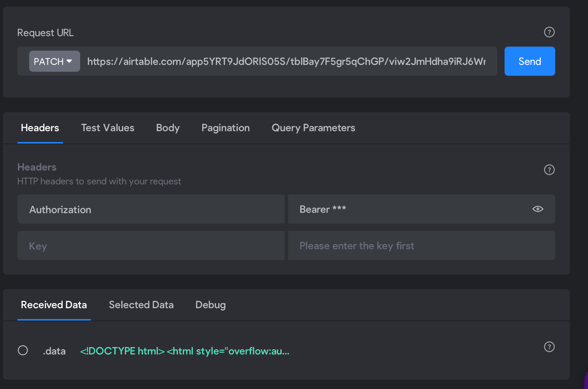The height and width of the screenshot is (389, 588).
Task: Open the Query Parameters tab
Action: point(313,128)
